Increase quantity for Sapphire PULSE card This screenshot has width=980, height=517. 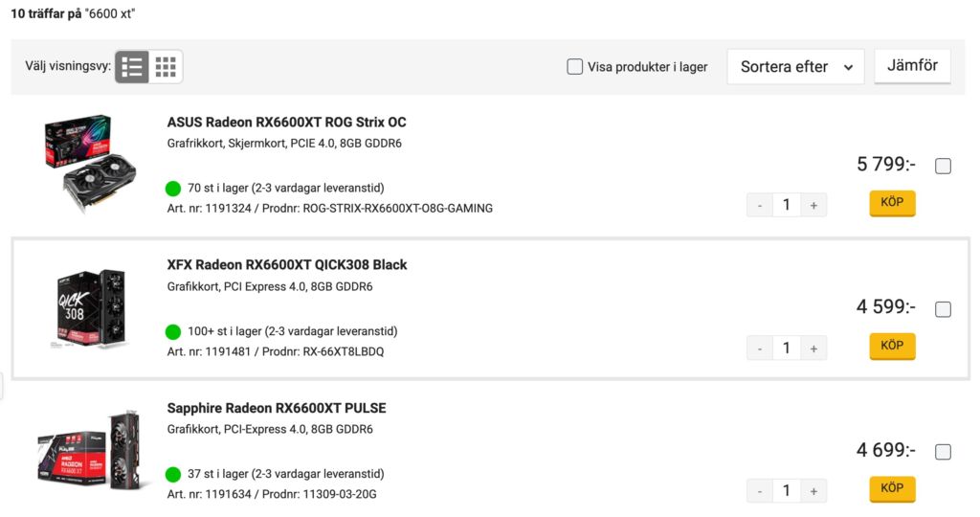813,491
